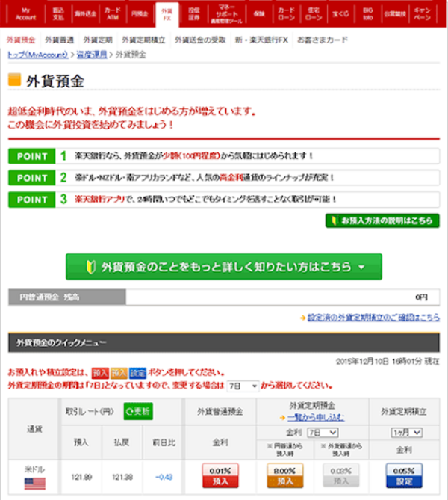Click the トップ(MyAccount) breadcrumb link
Viewport: 448px width, 500px height.
(x=34, y=55)
